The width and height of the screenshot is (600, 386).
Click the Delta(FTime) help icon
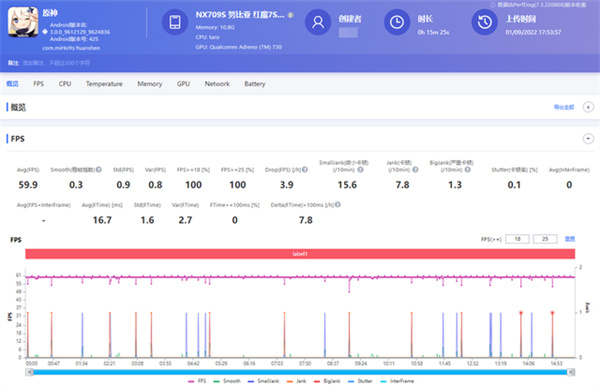(x=338, y=205)
